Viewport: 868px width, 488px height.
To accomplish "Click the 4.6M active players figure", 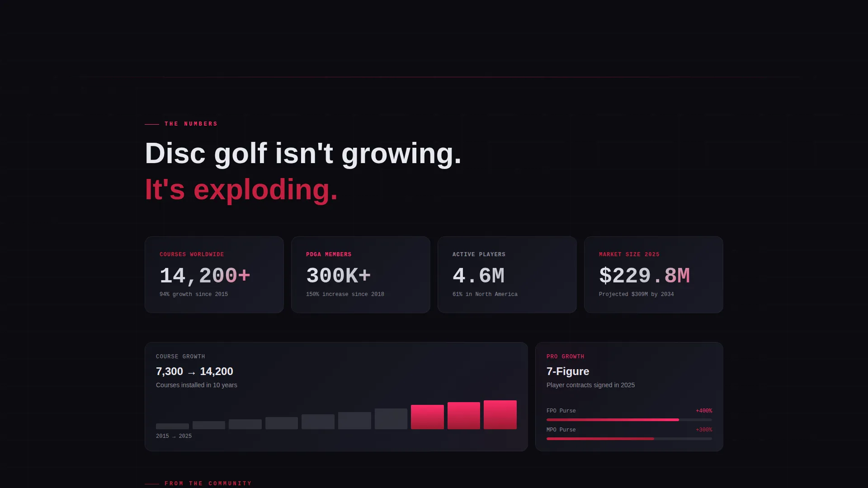I will tap(478, 276).
